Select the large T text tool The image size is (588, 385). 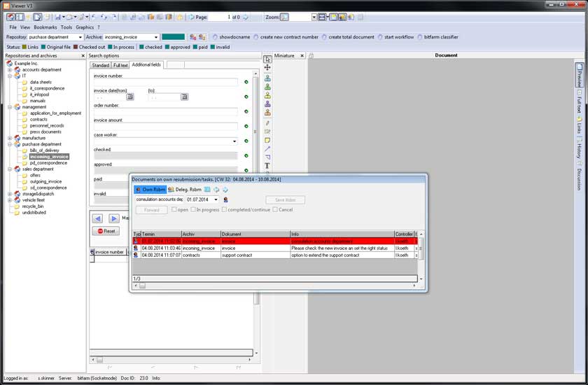pos(267,166)
